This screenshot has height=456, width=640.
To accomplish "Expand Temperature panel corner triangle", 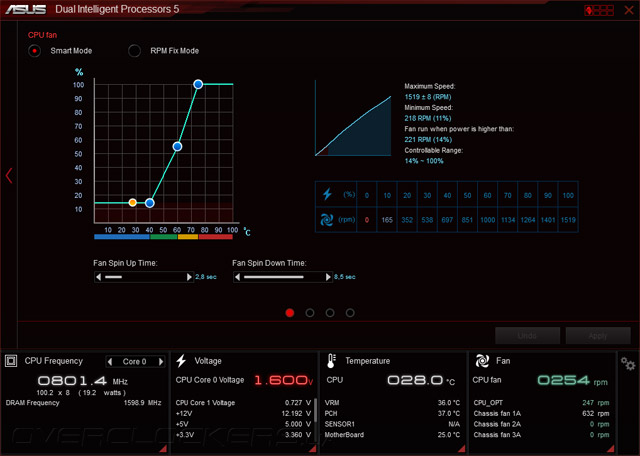I will [462, 449].
